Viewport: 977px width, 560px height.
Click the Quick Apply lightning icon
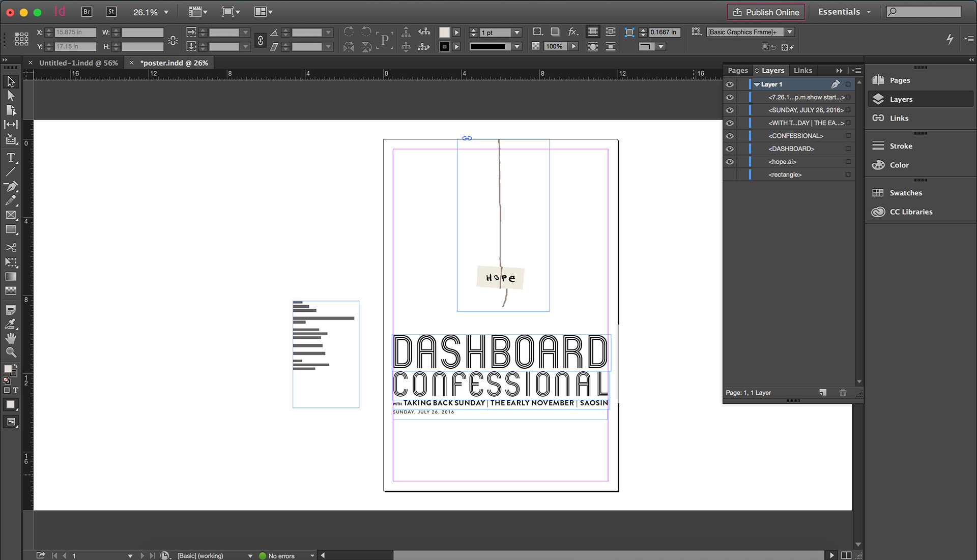[950, 39]
